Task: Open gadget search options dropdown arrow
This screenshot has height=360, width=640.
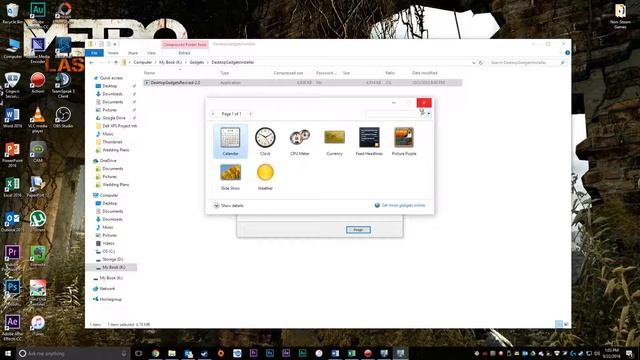Action: pos(429,114)
